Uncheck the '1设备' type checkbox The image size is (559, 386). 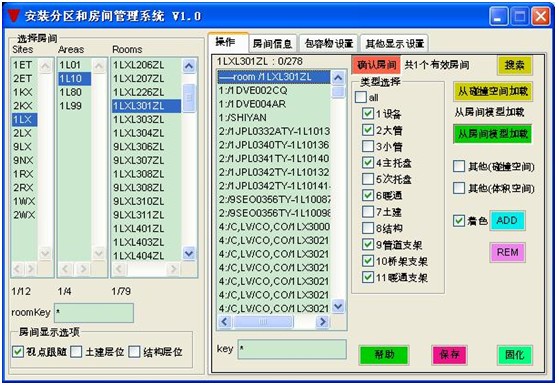coord(368,113)
